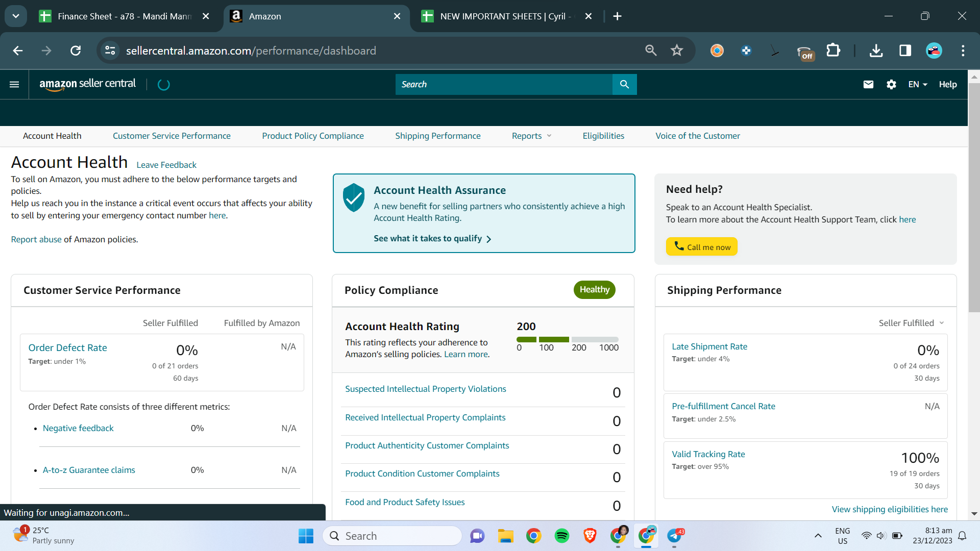Viewport: 980px width, 551px height.
Task: Open the site information icon in address bar
Action: (110, 51)
